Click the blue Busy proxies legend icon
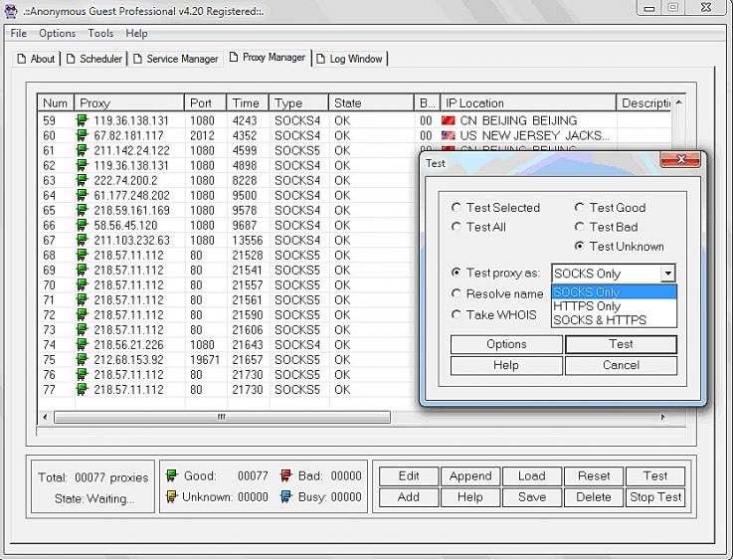 286,496
